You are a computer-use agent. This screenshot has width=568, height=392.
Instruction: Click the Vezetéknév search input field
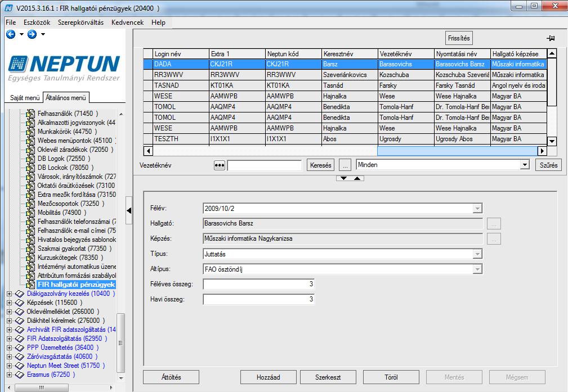tap(265, 165)
